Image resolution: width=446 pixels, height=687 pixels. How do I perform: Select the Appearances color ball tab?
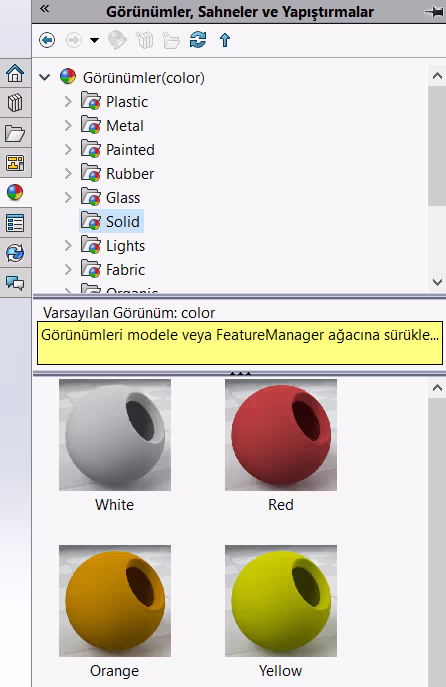pos(15,192)
